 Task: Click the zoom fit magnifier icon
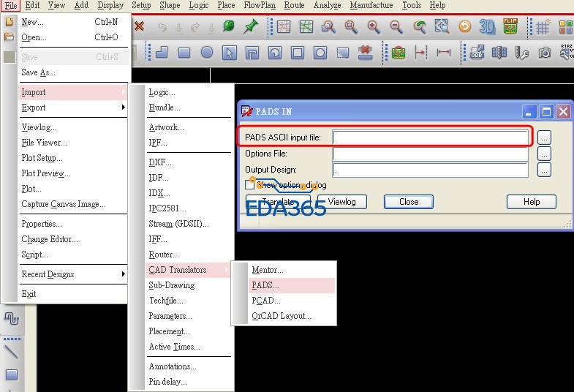pos(351,27)
